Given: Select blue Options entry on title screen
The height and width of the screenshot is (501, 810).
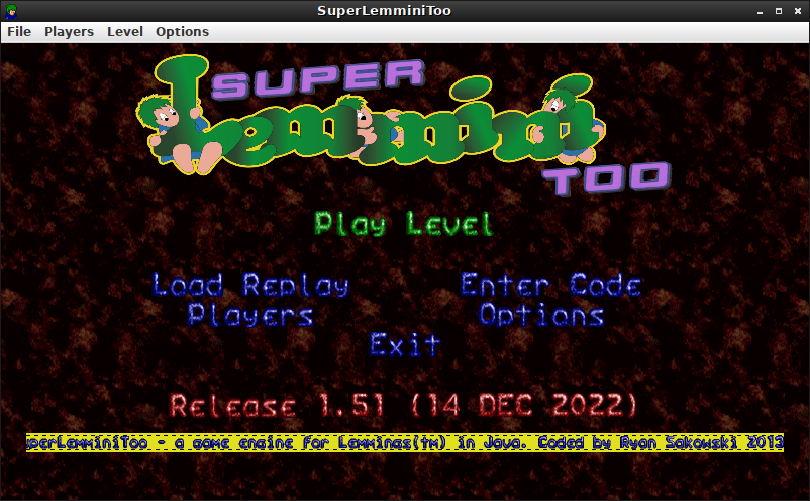Looking at the screenshot, I should 541,315.
